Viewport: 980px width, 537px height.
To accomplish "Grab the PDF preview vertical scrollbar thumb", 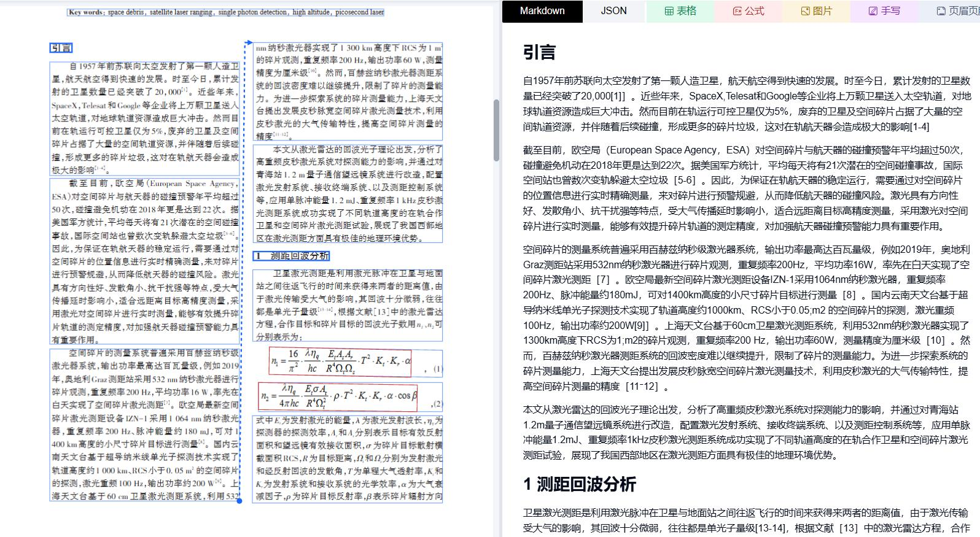I will click(x=496, y=130).
